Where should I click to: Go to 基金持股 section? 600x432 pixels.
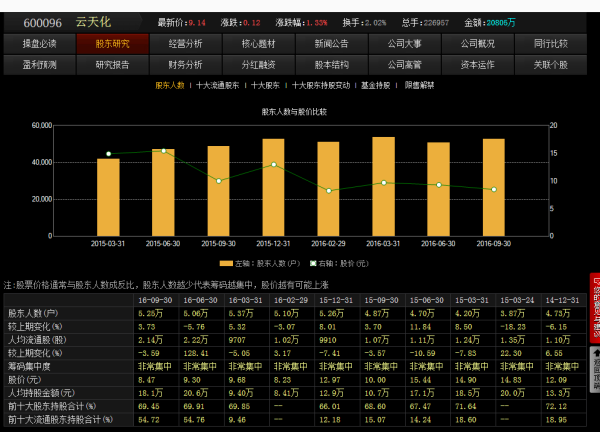point(376,85)
